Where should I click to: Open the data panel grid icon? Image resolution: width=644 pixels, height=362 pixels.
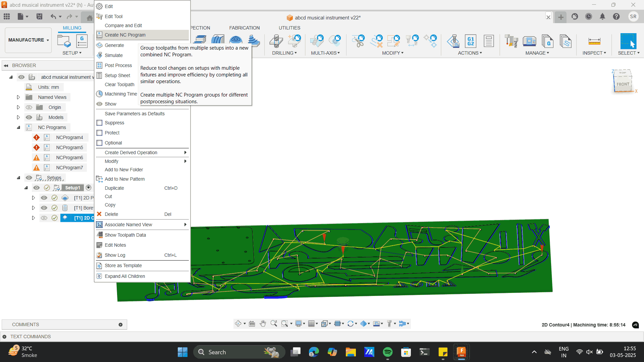coord(7,16)
